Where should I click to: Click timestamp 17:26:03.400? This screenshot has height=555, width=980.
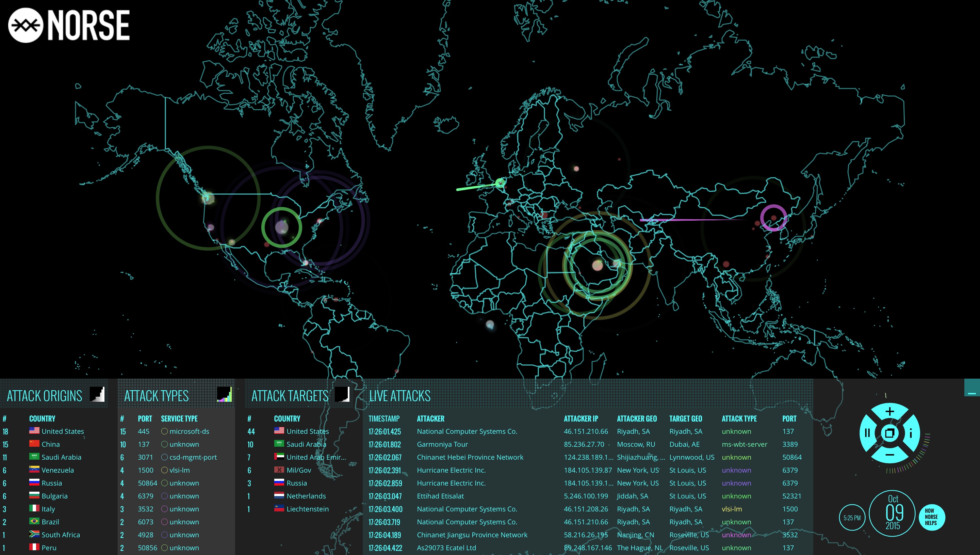[x=386, y=509]
